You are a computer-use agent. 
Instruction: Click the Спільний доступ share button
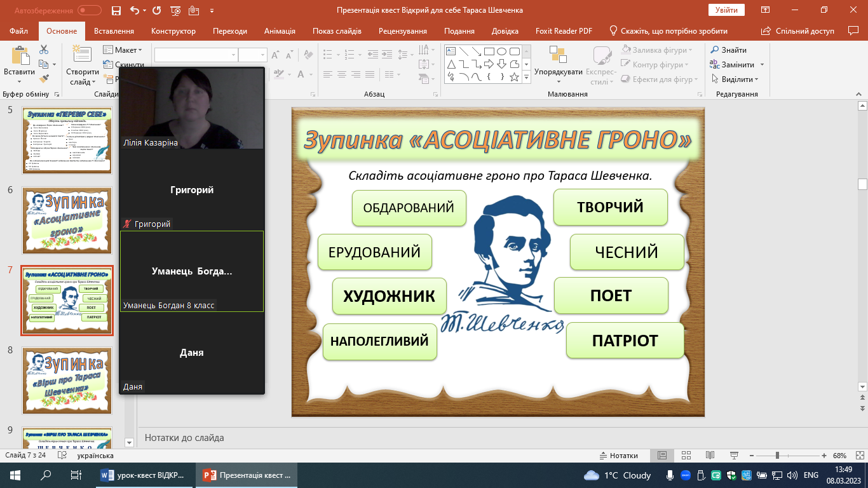click(x=798, y=31)
